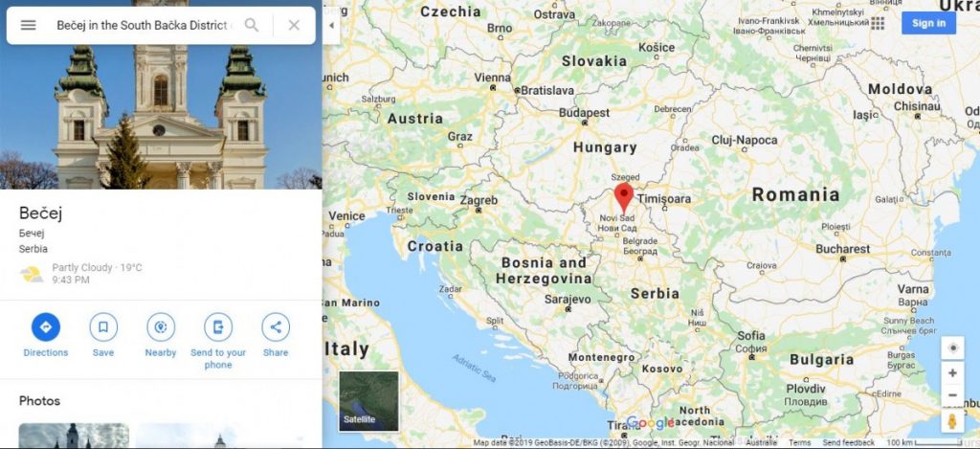This screenshot has height=449, width=980.
Task: Get Directions to Bečej
Action: point(46,335)
